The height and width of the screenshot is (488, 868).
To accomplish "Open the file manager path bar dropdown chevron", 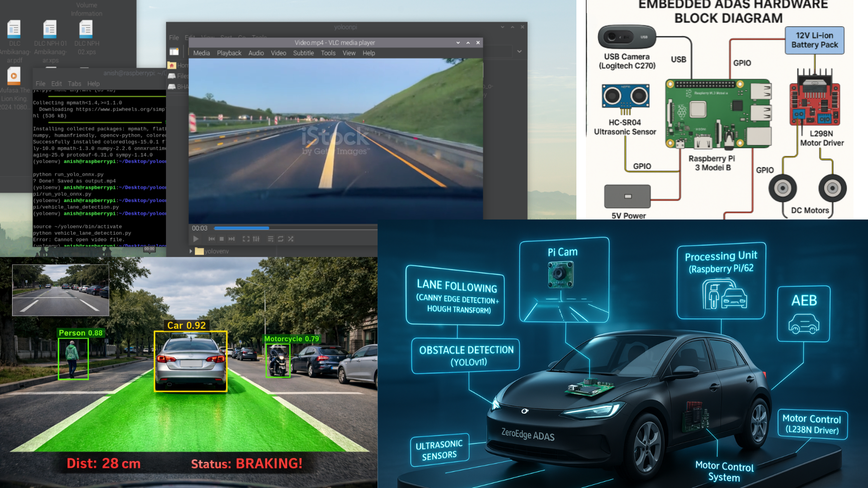I will pyautogui.click(x=519, y=52).
